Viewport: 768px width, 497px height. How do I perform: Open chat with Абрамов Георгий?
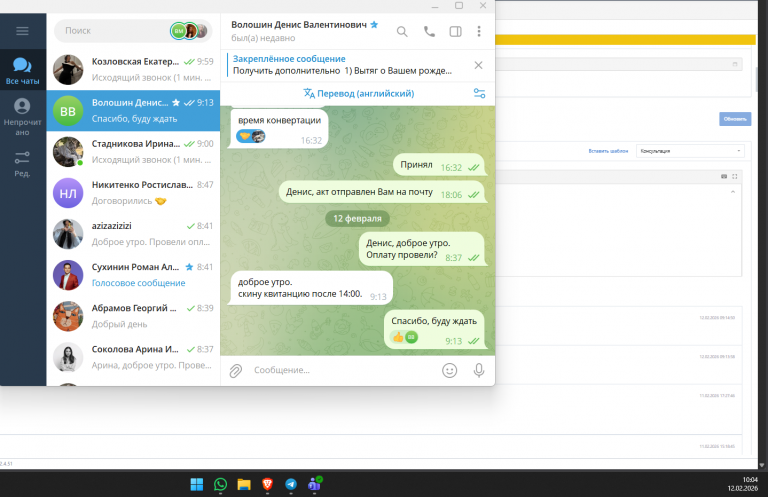tap(133, 316)
